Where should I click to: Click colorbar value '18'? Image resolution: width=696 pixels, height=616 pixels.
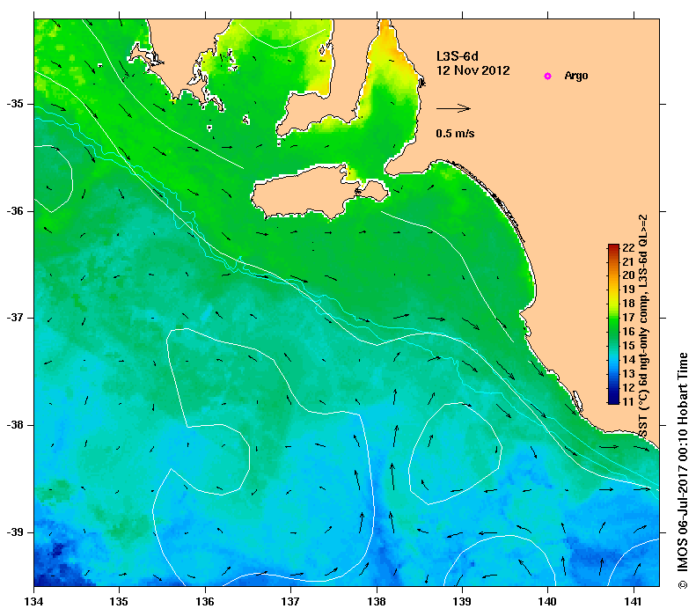pos(628,304)
